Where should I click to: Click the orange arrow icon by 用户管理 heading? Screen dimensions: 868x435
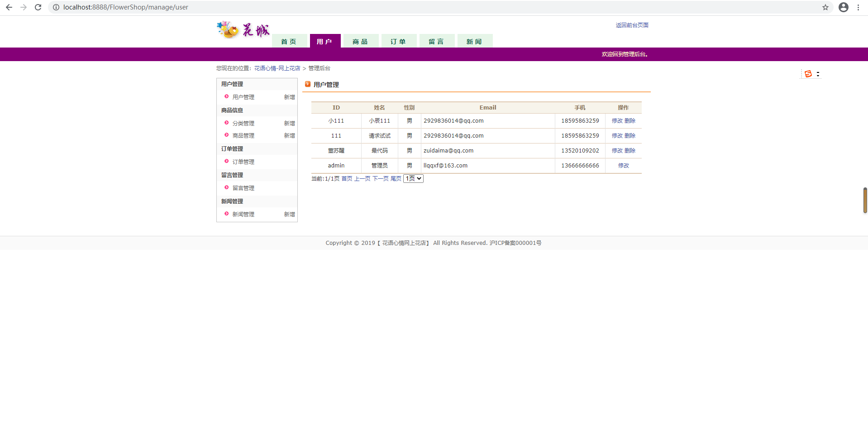[308, 84]
